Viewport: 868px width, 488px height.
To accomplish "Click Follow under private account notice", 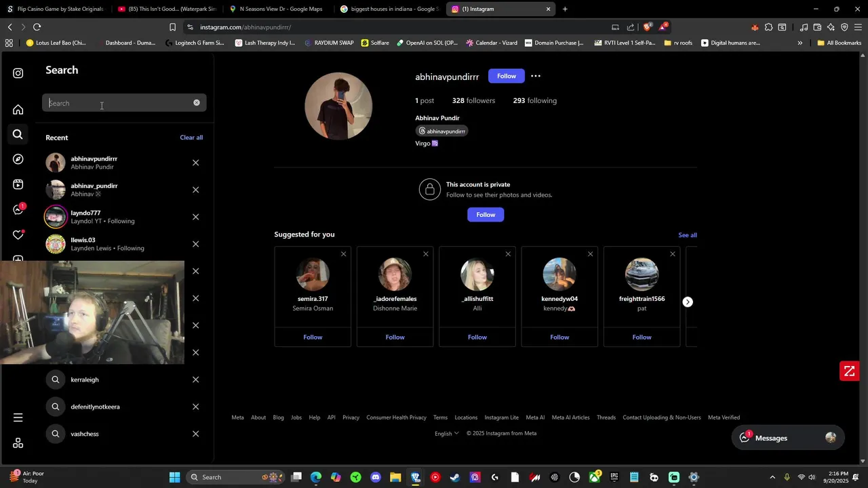I will tap(486, 215).
